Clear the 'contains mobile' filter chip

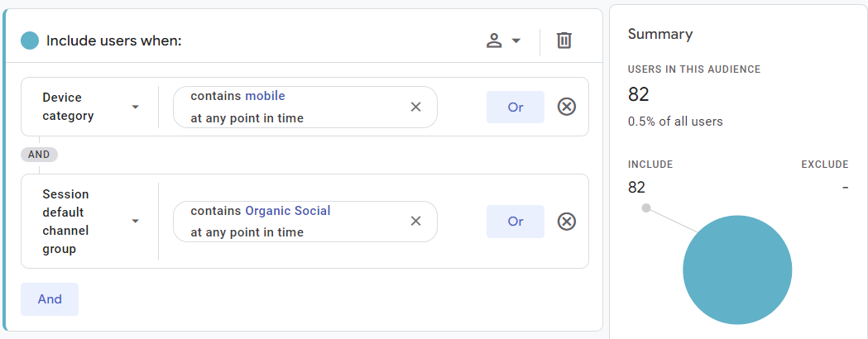[x=415, y=107]
